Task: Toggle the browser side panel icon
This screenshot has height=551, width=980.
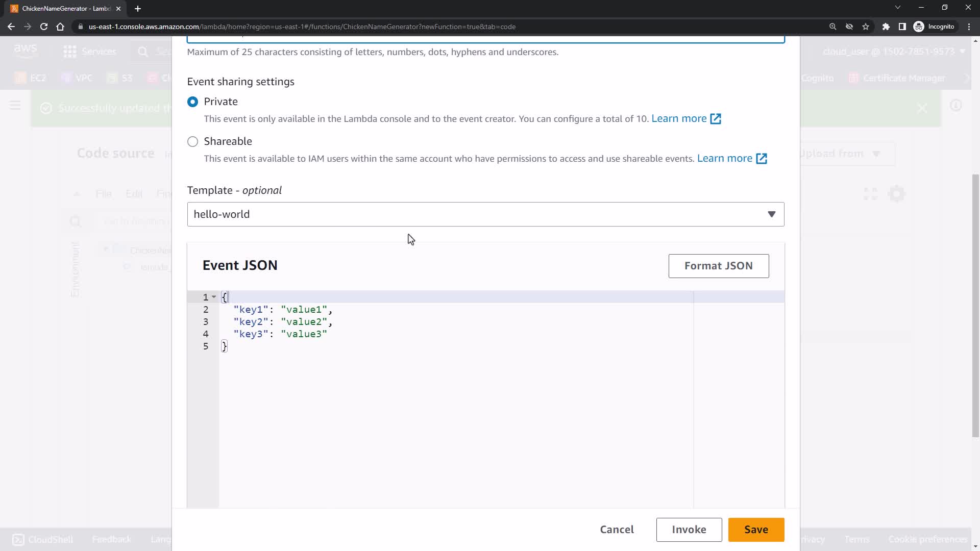Action: [902, 27]
